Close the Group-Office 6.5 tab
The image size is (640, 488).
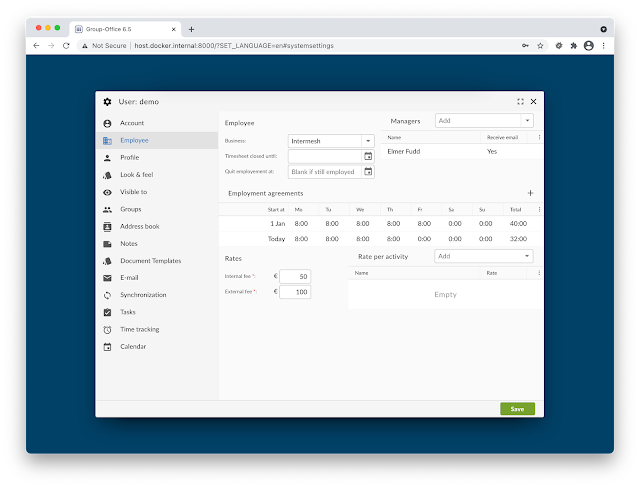coord(173,29)
